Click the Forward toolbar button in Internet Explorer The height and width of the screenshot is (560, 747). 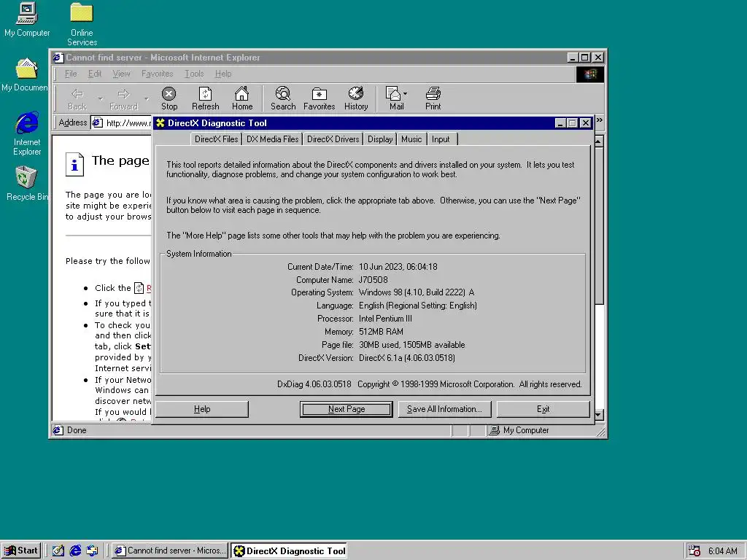point(123,99)
